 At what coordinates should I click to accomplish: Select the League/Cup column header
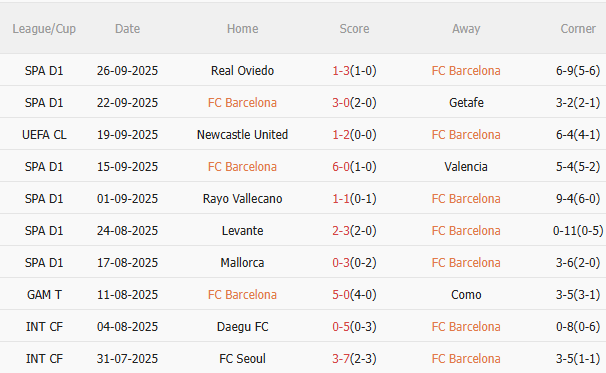click(44, 29)
